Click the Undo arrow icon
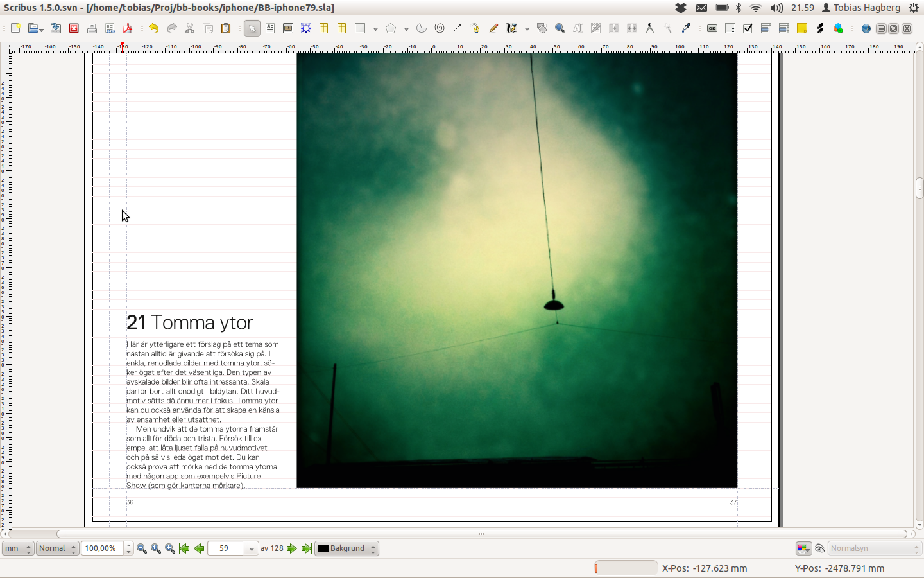Viewport: 924px width, 578px height. [x=154, y=28]
